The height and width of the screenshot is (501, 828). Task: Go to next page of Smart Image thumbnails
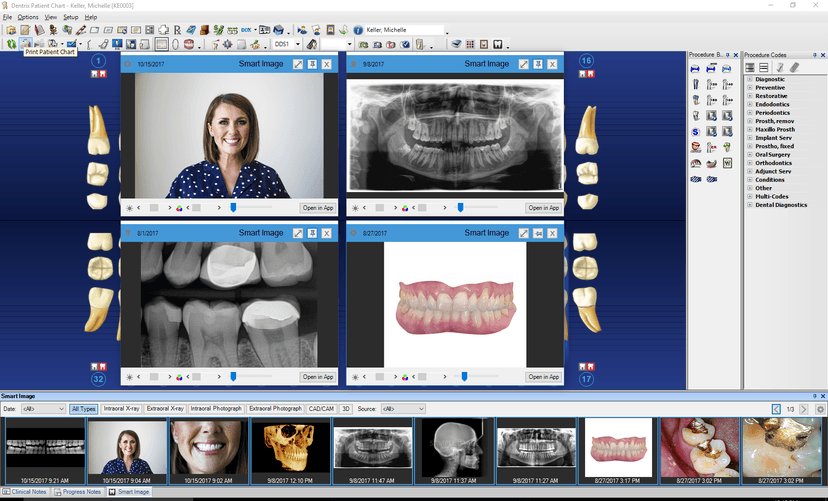(804, 409)
